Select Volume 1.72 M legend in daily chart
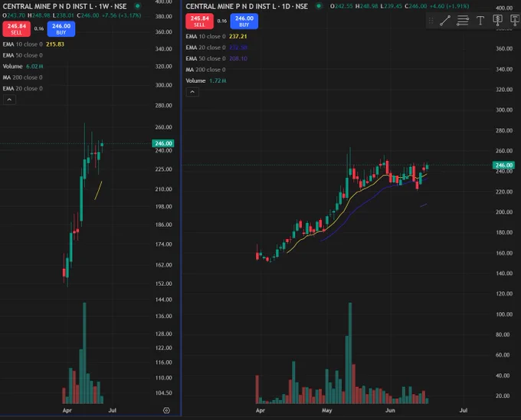Viewport: 521px width, 420px height. coord(206,80)
